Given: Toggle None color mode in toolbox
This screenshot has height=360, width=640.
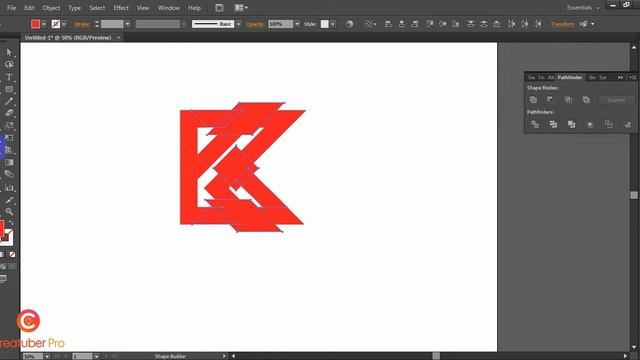Looking at the screenshot, I should (x=12, y=255).
